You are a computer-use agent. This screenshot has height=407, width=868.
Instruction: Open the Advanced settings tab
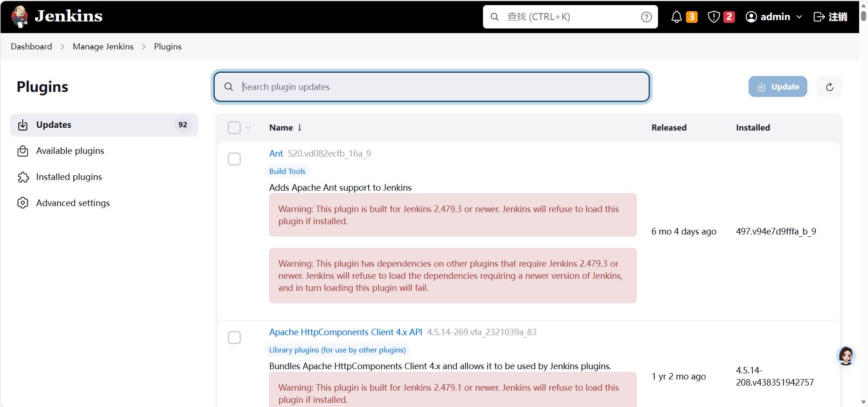[x=104, y=203]
